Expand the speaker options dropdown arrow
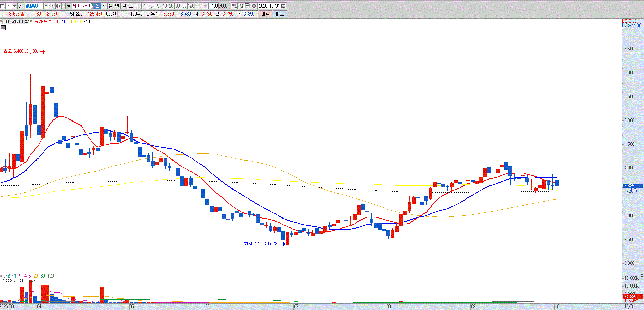 (63, 6)
